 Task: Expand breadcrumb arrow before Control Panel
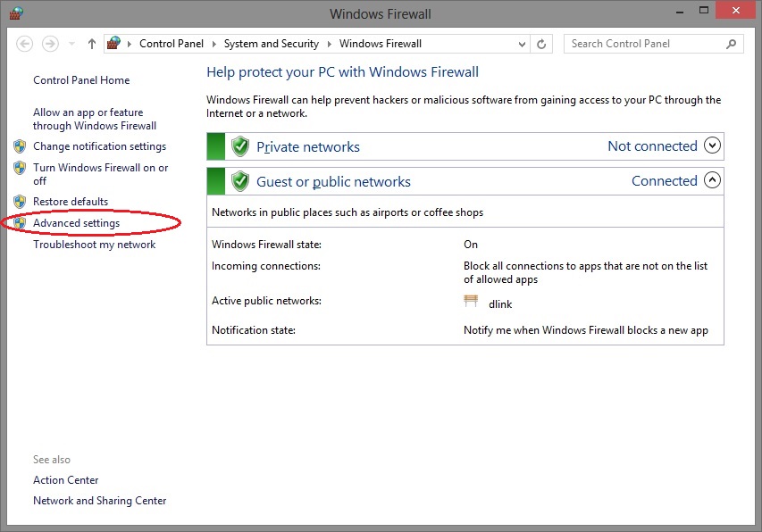tap(130, 44)
